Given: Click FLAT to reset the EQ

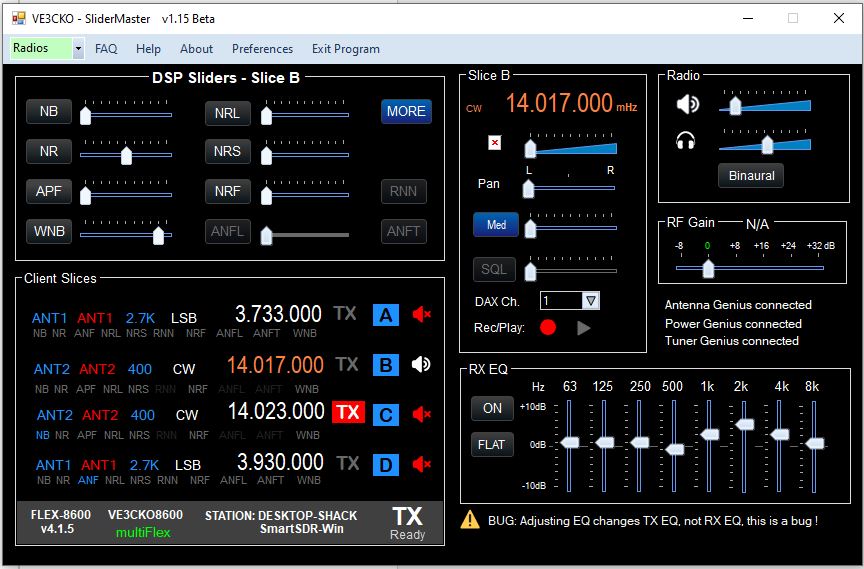Looking at the screenshot, I should [492, 445].
